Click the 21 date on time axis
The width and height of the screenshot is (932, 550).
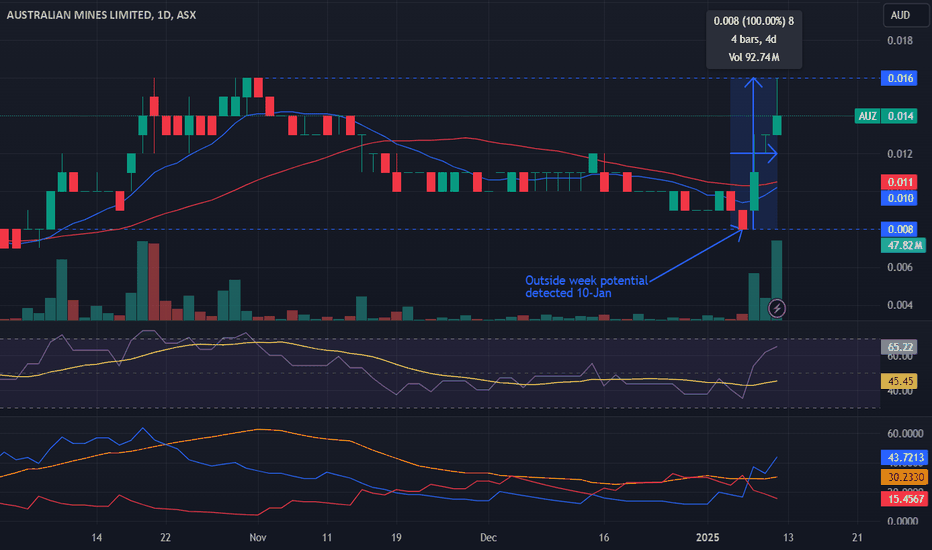coord(857,538)
